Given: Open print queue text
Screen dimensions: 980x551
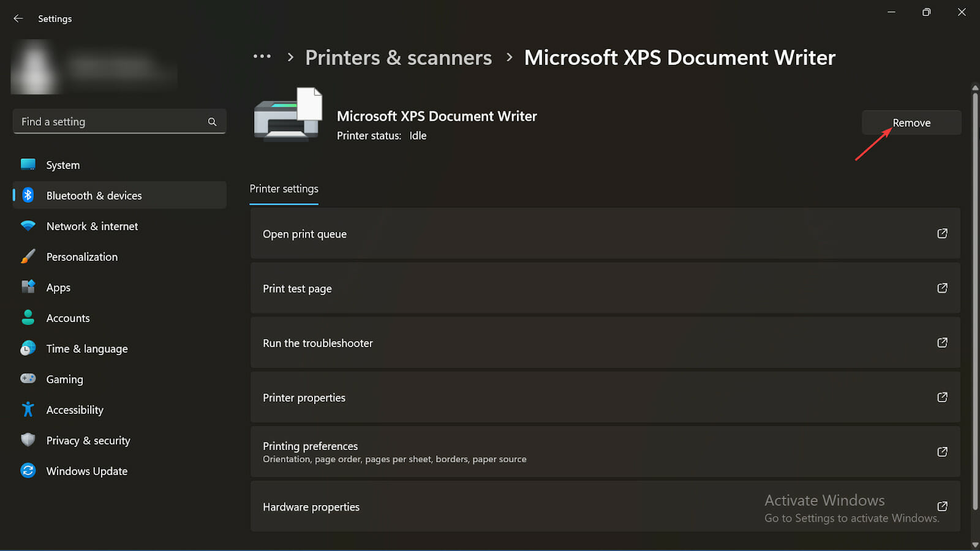Looking at the screenshot, I should 304,234.
